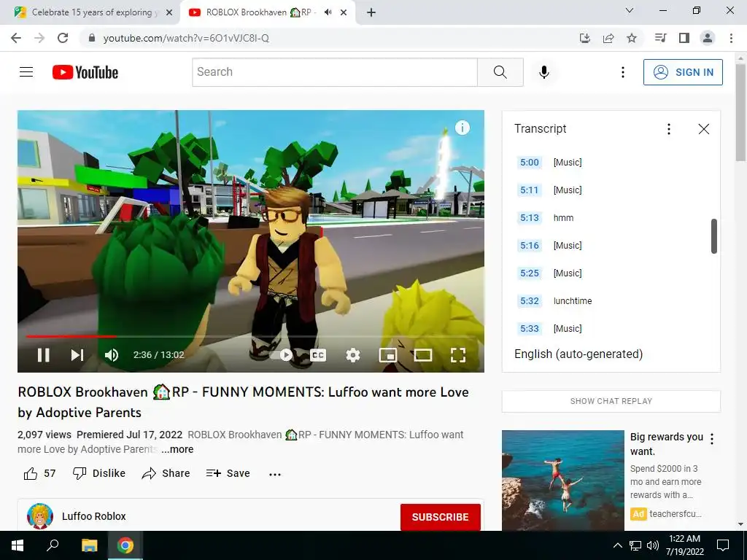Jump to the 5:13 hmm line

click(612, 217)
